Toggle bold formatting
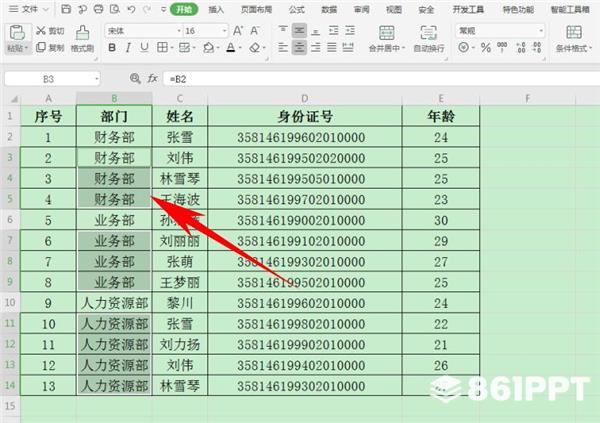The image size is (600, 423). tap(112, 47)
